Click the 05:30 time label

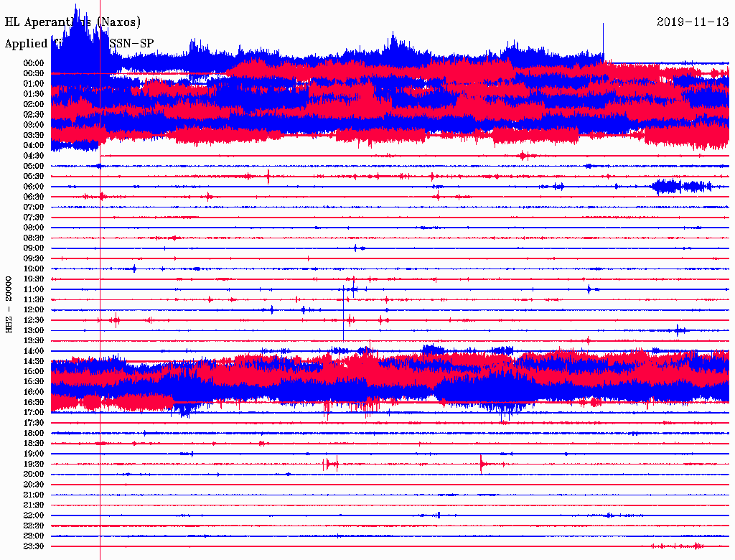pos(34,177)
